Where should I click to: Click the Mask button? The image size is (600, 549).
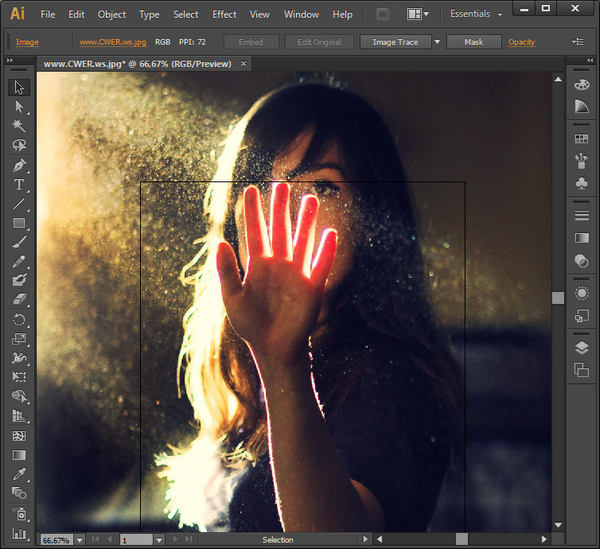[x=474, y=42]
